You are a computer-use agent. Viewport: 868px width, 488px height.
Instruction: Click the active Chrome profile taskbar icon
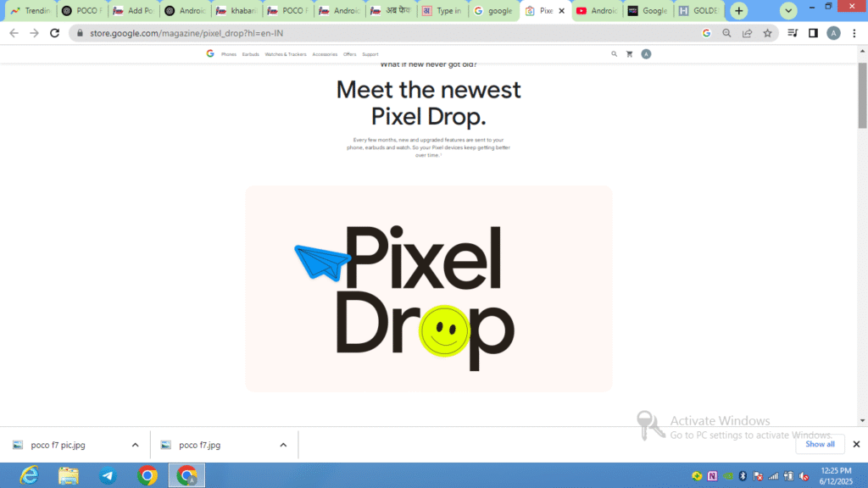[186, 475]
